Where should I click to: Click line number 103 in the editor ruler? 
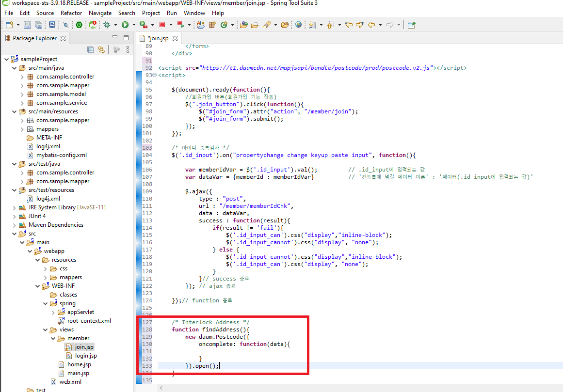click(x=147, y=148)
